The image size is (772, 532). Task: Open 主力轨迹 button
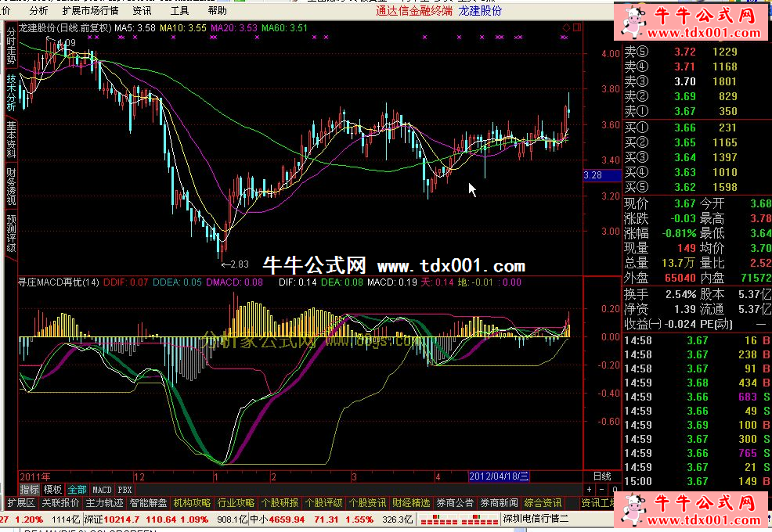tap(104, 503)
